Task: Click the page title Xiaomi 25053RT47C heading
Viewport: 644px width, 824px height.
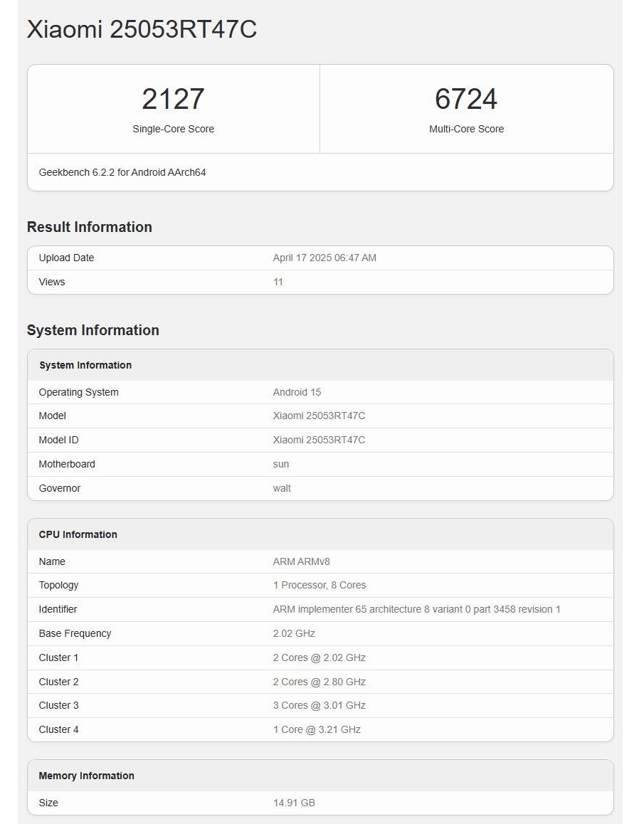Action: [x=142, y=30]
